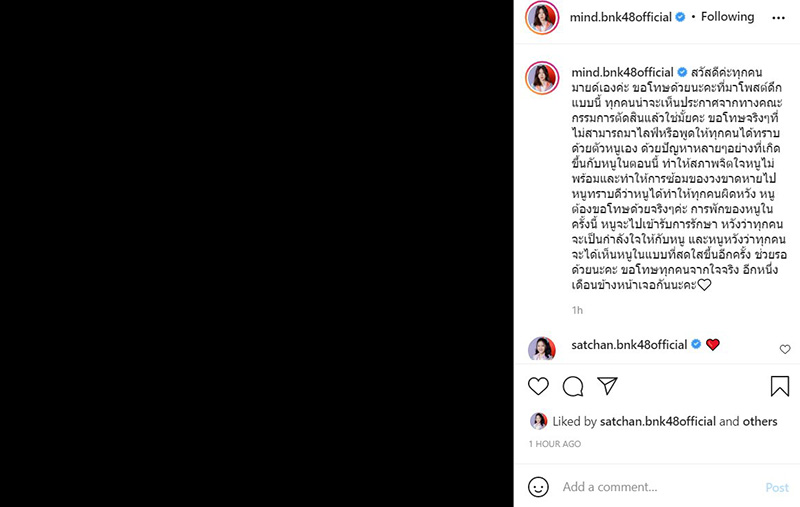Open the 1 HOUR AGO timestamp link
The image size is (800, 507).
(x=555, y=444)
